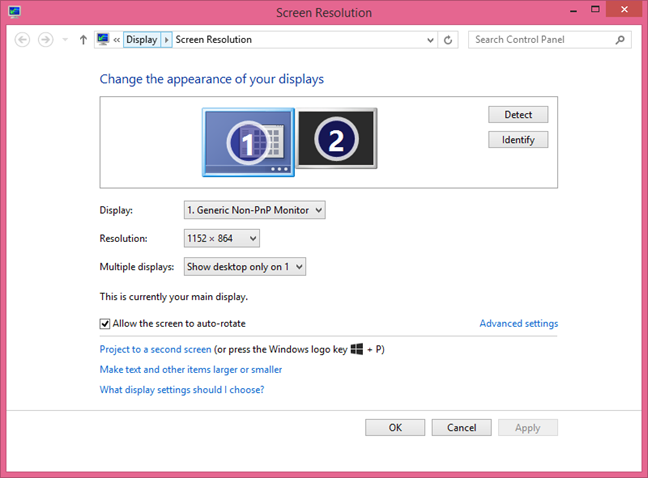Click the Cancel button
This screenshot has height=478, width=648.
(x=462, y=428)
